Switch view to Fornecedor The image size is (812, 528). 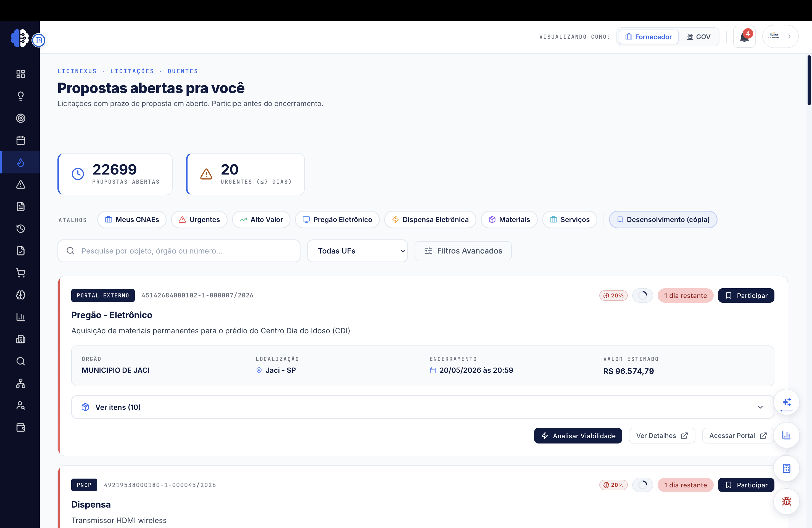[648, 37]
